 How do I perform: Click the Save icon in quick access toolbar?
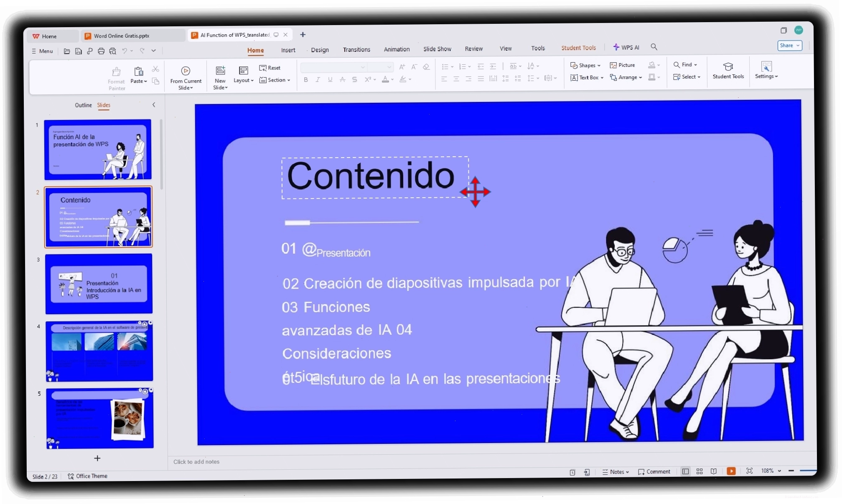point(78,51)
